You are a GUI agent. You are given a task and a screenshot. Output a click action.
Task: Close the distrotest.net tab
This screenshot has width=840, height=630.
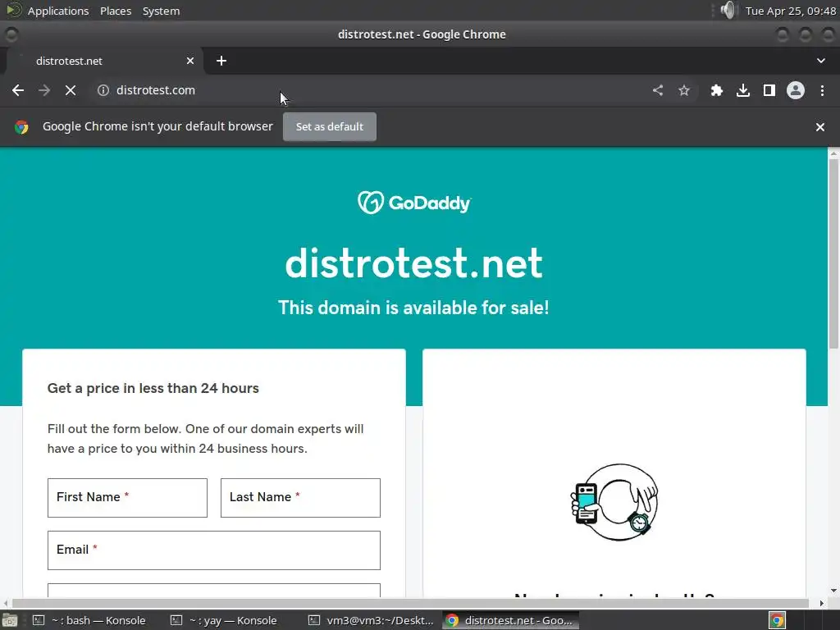pos(190,61)
